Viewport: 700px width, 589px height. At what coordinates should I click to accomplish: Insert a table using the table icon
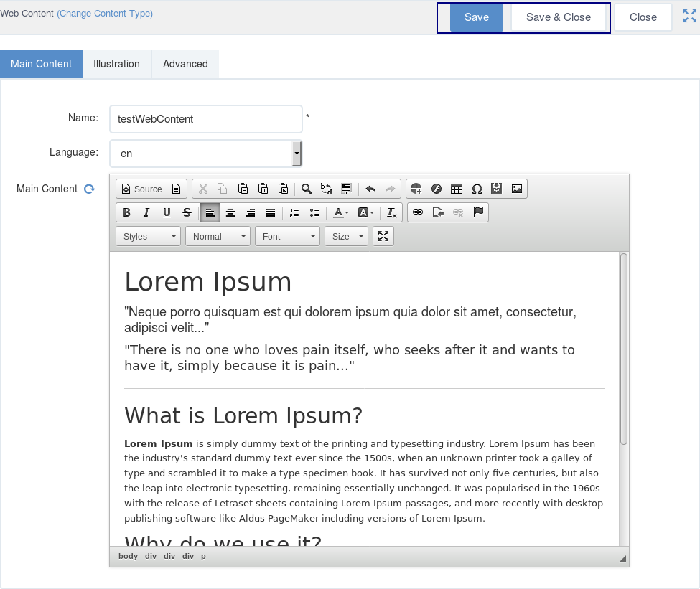(456, 189)
